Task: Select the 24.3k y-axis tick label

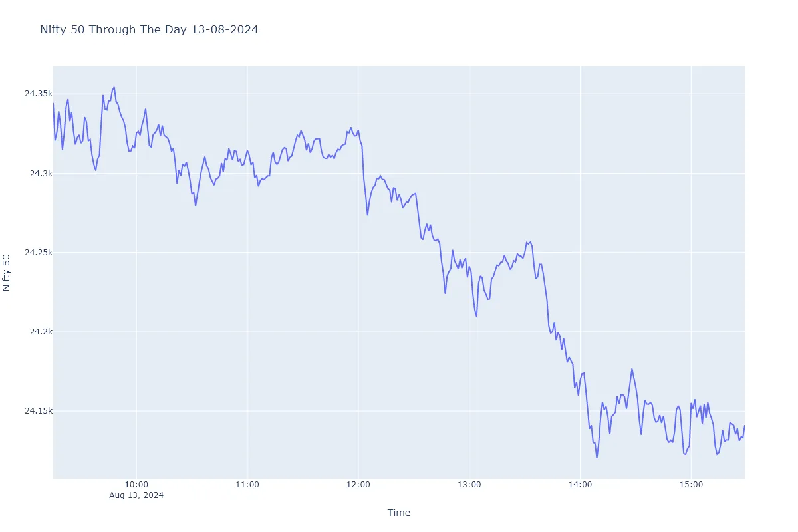Action: pos(41,173)
